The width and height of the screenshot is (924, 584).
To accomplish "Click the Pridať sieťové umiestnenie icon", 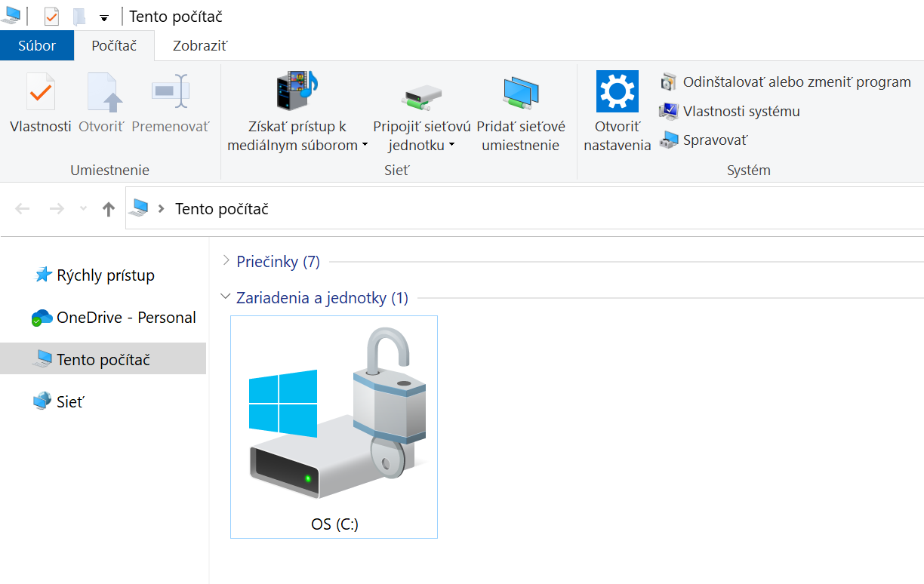I will pos(520,93).
